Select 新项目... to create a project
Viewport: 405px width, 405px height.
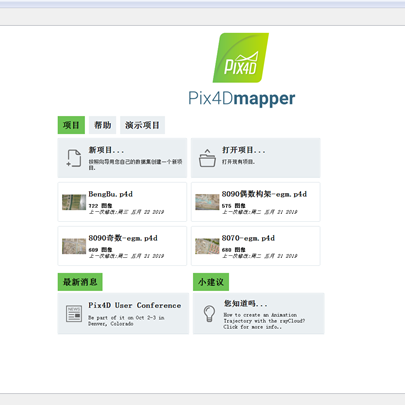pos(122,158)
